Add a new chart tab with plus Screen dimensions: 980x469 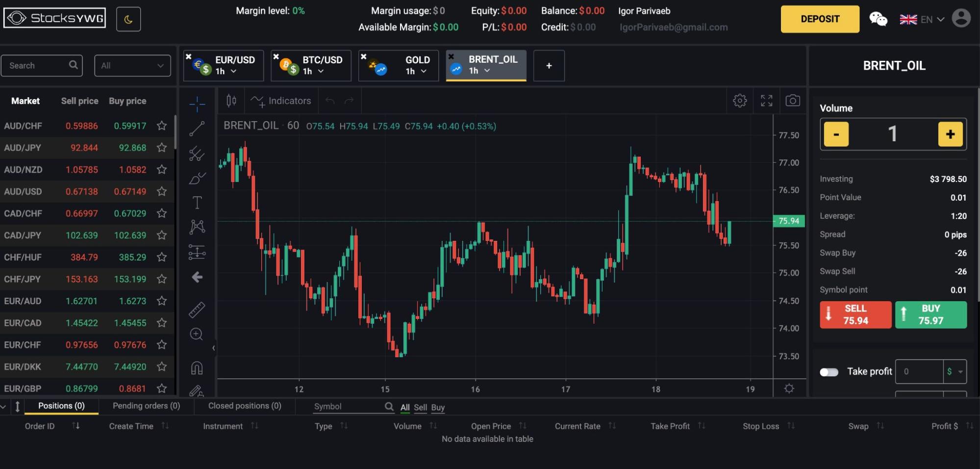[x=549, y=65]
